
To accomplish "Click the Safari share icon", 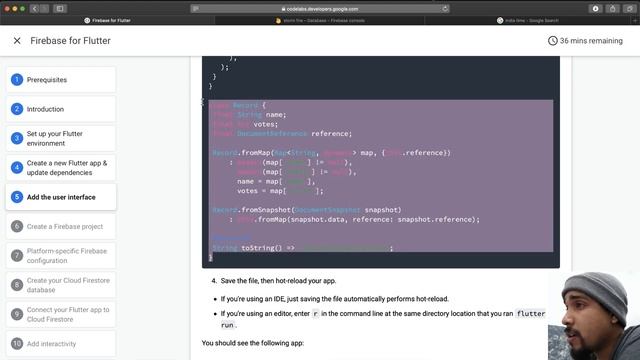I will (612, 9).
